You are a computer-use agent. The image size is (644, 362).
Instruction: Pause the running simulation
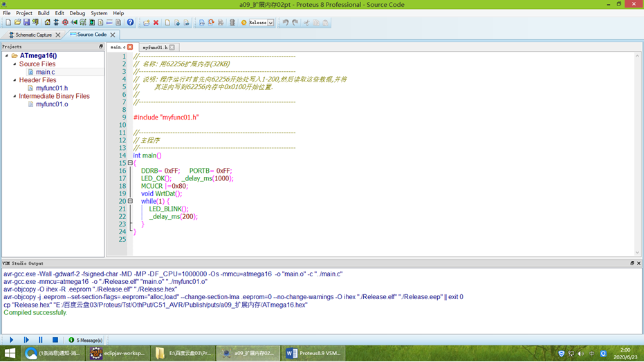pyautogui.click(x=41, y=340)
